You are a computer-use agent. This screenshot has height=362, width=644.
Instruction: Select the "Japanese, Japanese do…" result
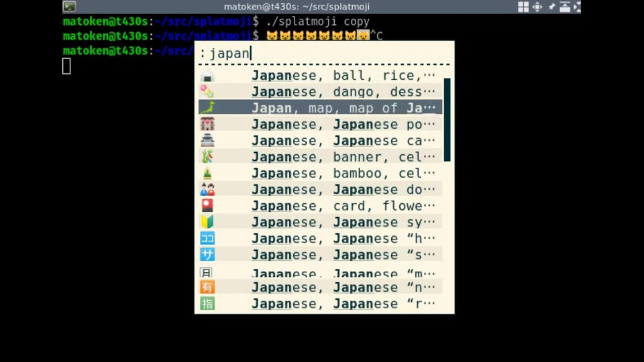click(x=321, y=189)
